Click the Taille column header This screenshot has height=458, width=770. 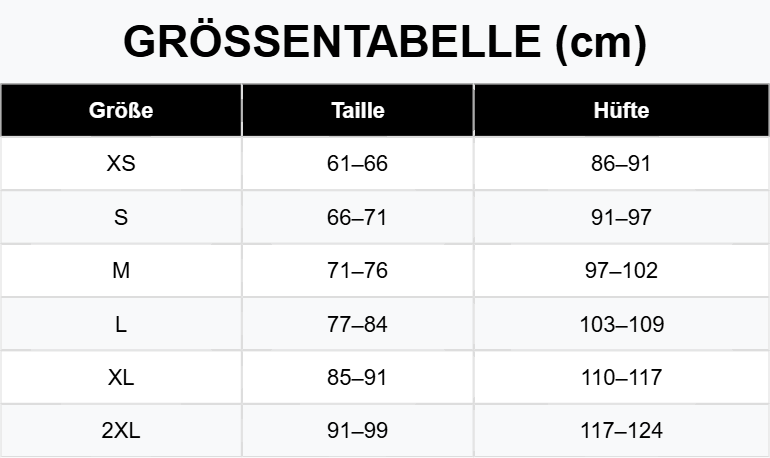click(357, 110)
